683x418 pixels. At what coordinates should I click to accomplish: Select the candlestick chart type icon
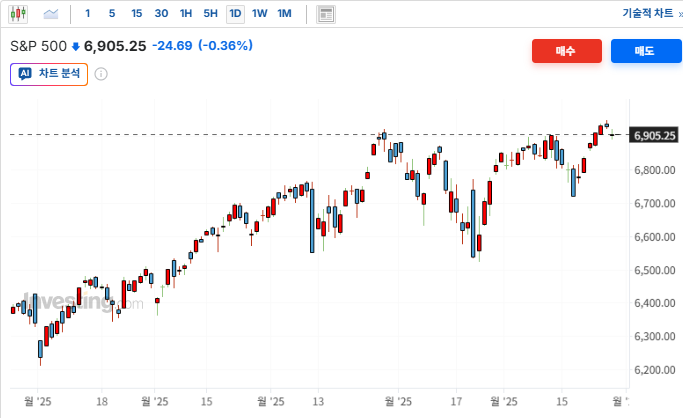coord(18,14)
